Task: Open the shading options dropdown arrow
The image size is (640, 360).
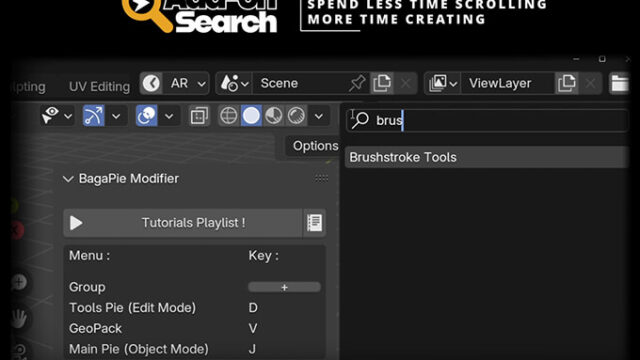Action: click(x=319, y=116)
